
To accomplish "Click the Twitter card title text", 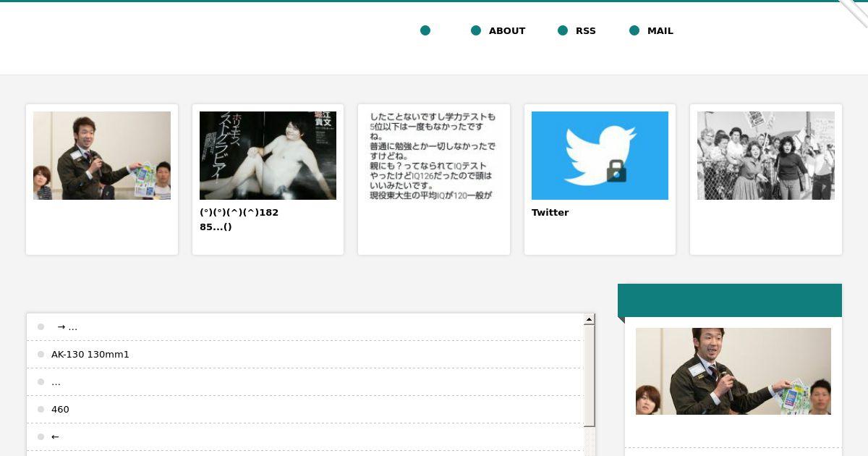I will (550, 212).
